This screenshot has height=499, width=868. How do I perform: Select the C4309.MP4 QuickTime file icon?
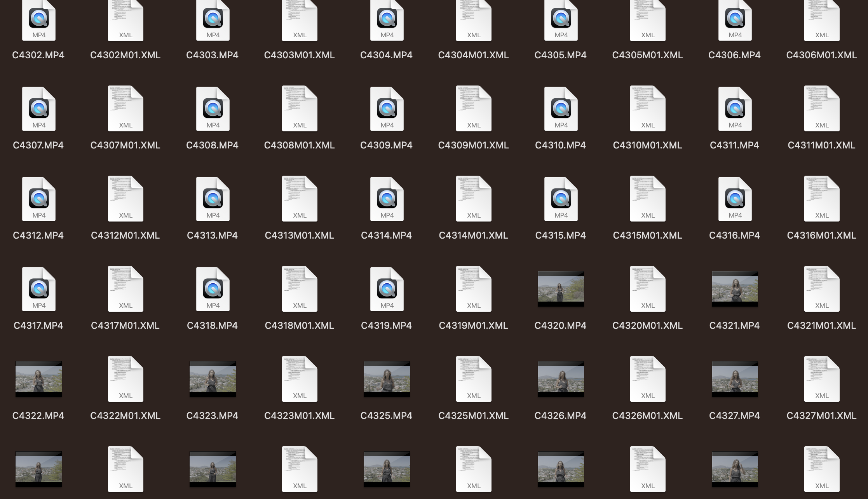(387, 109)
